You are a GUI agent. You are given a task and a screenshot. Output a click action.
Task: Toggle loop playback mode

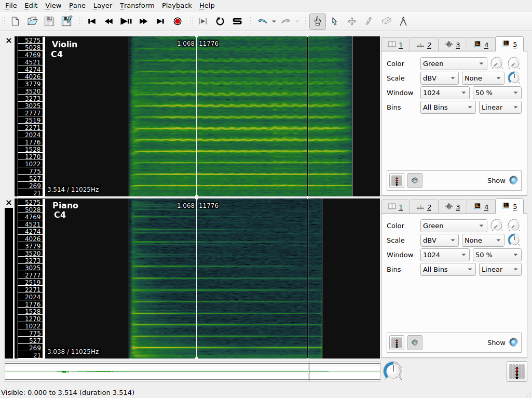click(220, 21)
